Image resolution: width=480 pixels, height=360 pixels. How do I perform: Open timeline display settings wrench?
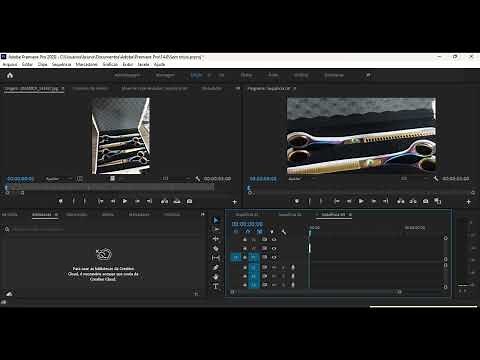[x=284, y=232]
